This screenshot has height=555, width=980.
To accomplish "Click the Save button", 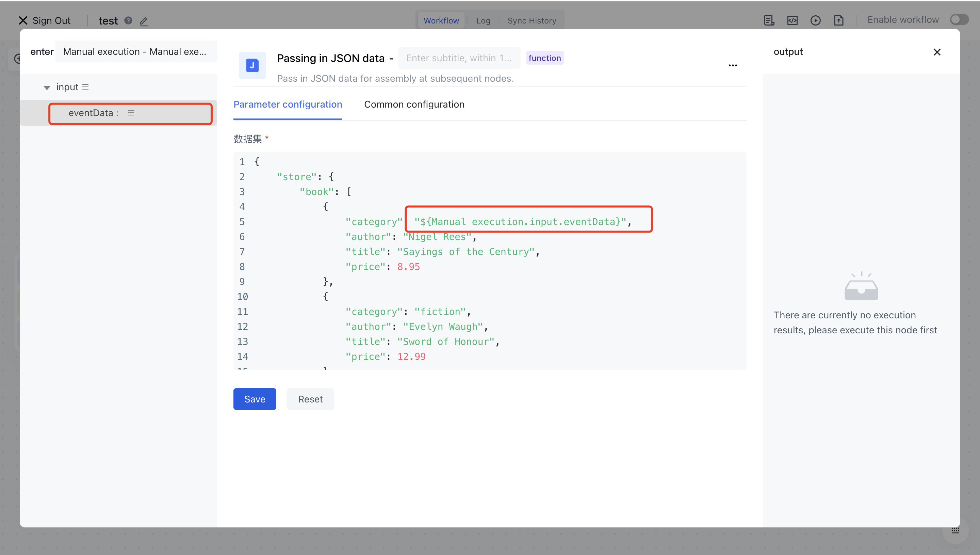I will click(255, 399).
